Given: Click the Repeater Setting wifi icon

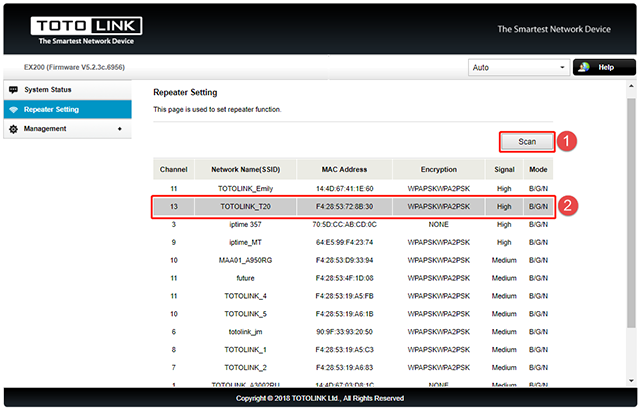Looking at the screenshot, I should 13,110.
